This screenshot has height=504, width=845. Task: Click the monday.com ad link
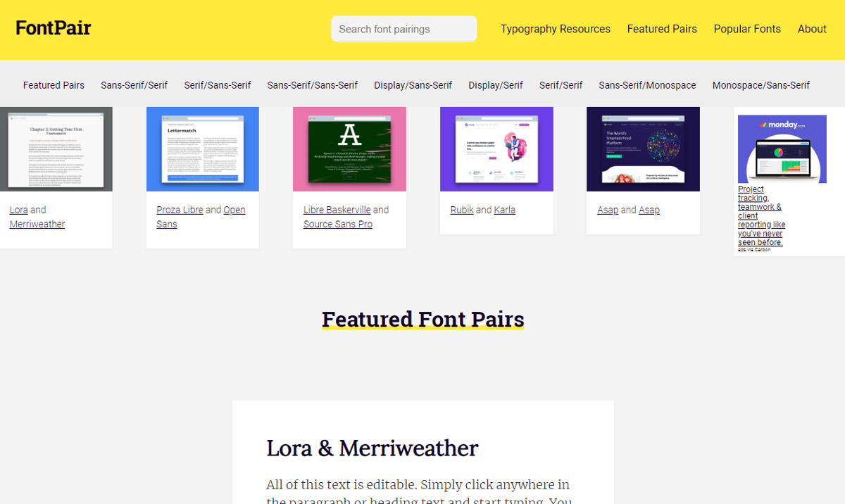point(760,211)
